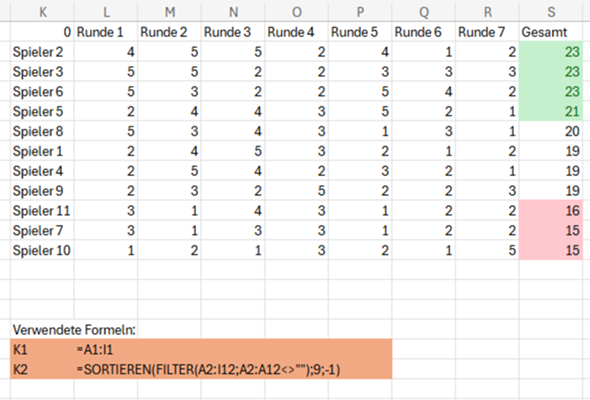
Task: Select column M header
Action: pos(170,11)
